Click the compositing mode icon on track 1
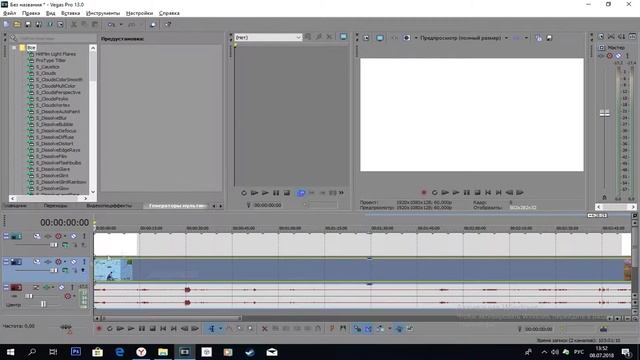The image size is (640, 360). [65, 245]
